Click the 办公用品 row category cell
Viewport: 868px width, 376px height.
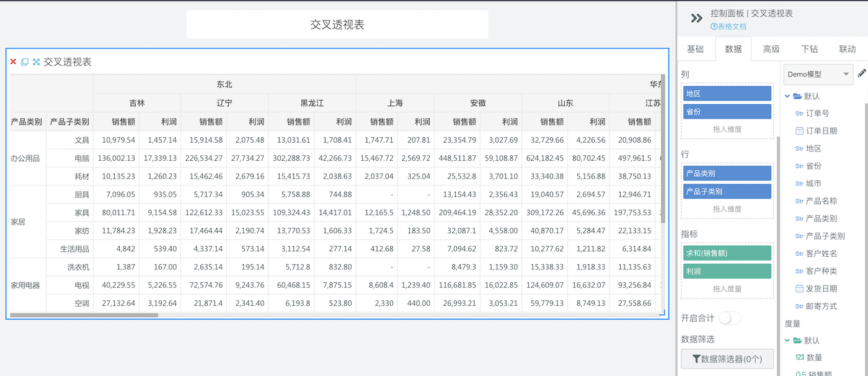point(28,158)
